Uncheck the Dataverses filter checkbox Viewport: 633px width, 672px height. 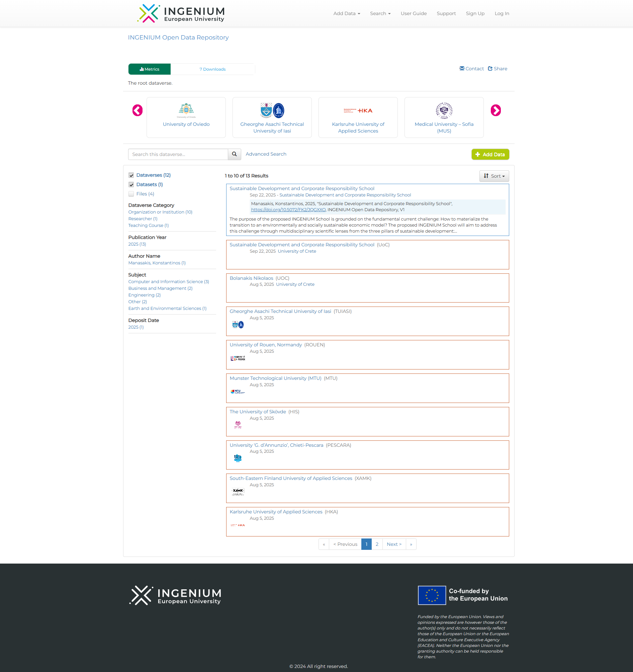click(131, 175)
